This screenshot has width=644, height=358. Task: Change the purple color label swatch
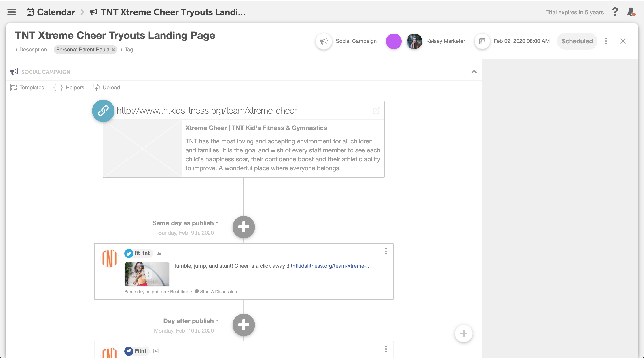(394, 41)
